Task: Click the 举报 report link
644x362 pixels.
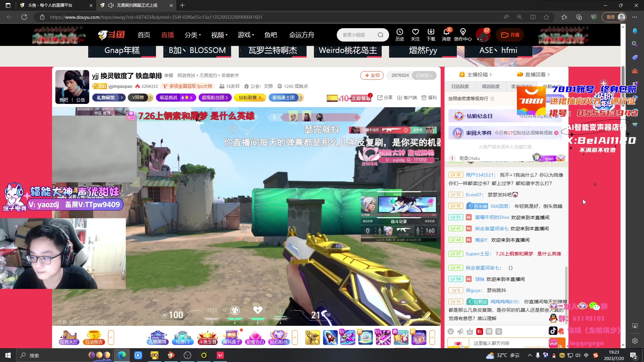Action: (169, 75)
